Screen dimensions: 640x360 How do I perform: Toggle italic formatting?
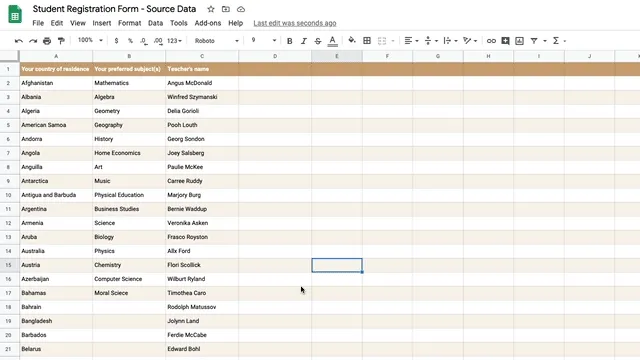pos(304,41)
